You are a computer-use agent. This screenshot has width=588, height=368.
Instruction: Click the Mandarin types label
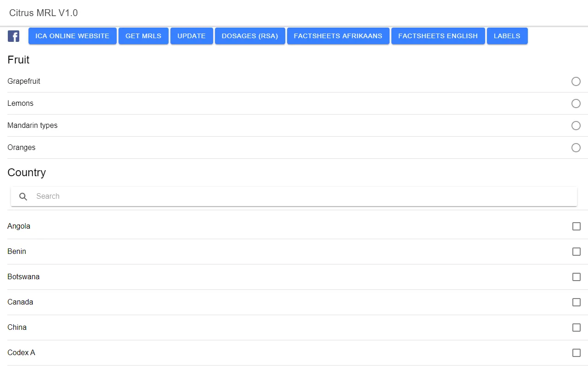[x=33, y=125]
